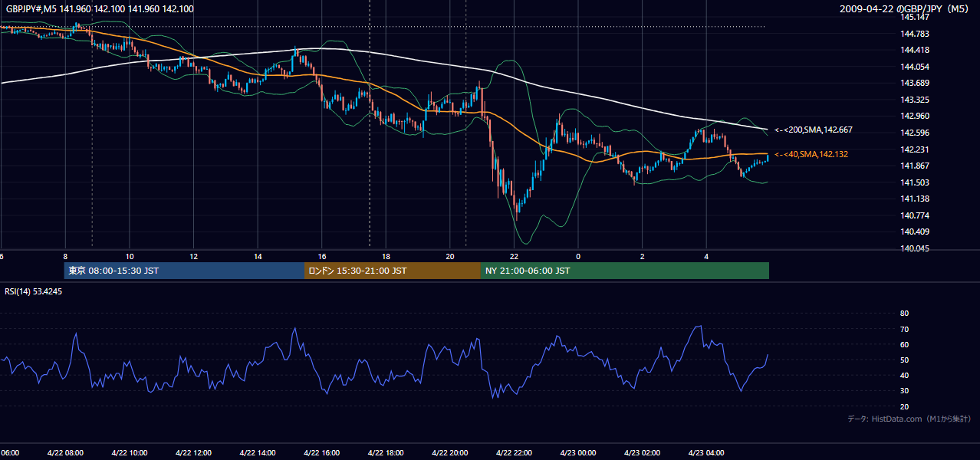
Task: Click the 140.045 price axis label
Action: [x=914, y=248]
